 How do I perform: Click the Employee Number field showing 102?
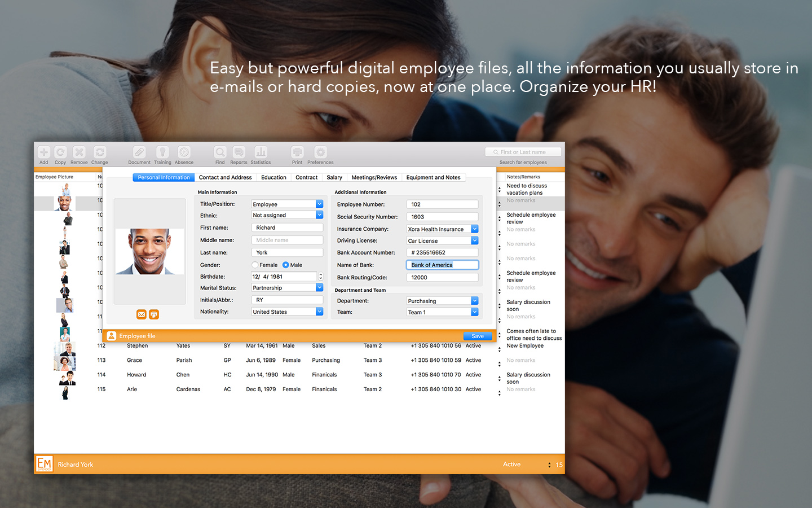point(443,204)
